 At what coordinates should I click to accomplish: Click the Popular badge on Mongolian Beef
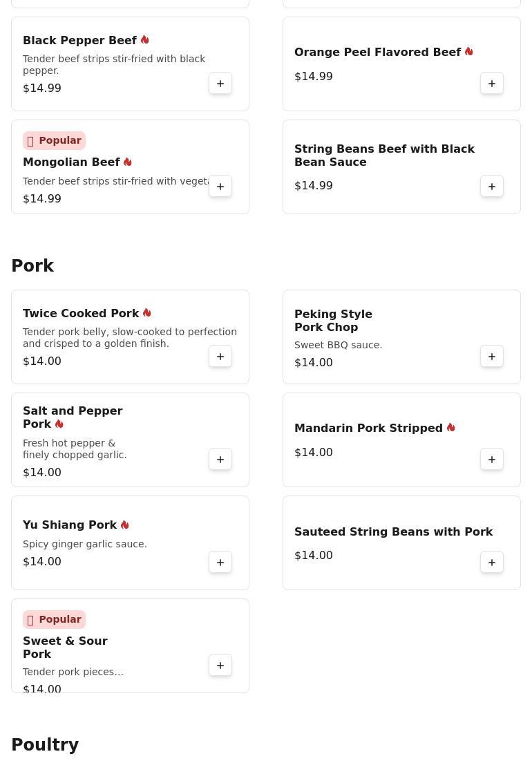[x=54, y=141]
